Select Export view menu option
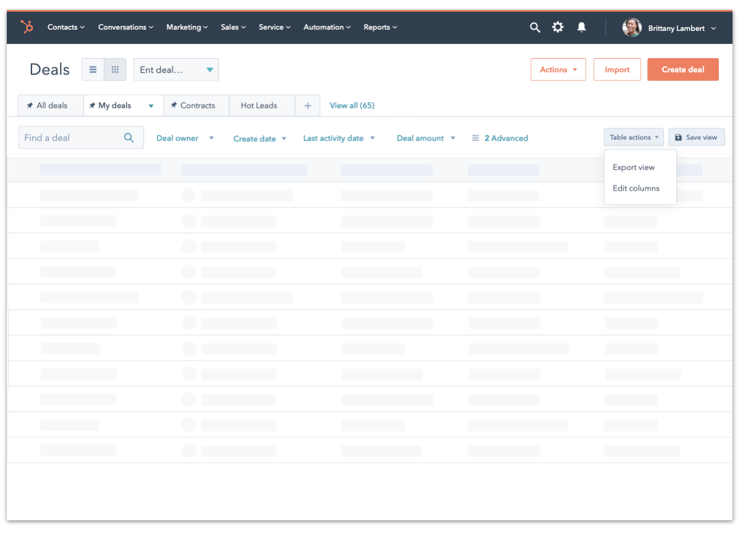Image resolution: width=756 pixels, height=537 pixels. pos(634,168)
